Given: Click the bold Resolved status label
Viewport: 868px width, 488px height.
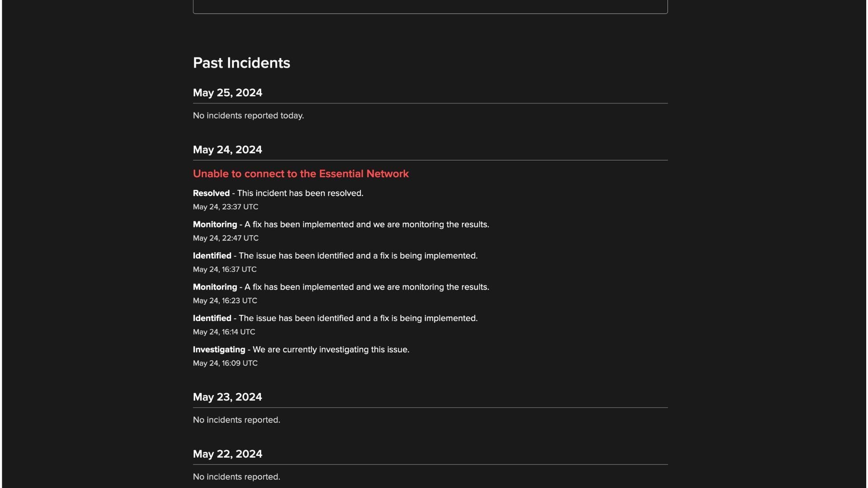Looking at the screenshot, I should (211, 193).
